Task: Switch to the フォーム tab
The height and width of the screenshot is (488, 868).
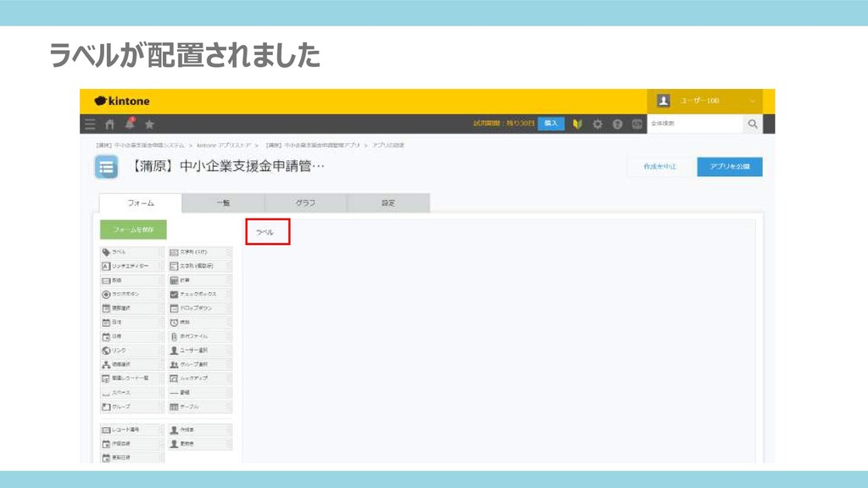Action: click(141, 203)
